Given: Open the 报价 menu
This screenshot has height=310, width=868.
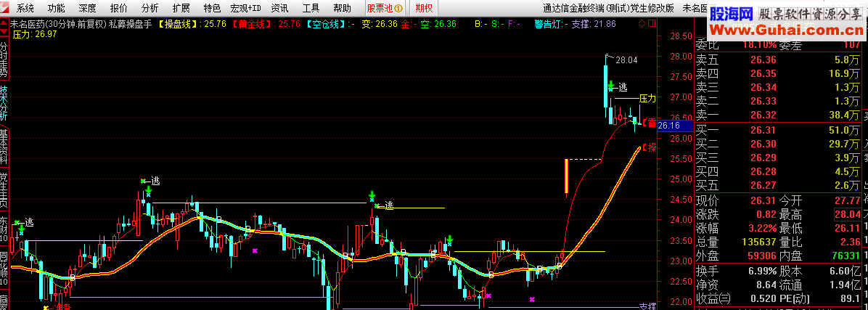Looking at the screenshot, I should click(118, 8).
